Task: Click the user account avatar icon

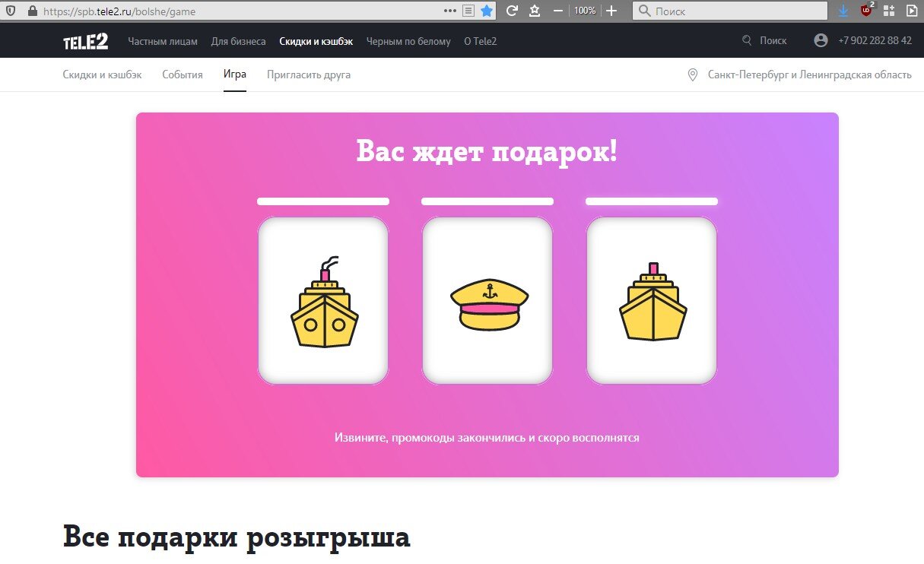Action: pos(821,41)
